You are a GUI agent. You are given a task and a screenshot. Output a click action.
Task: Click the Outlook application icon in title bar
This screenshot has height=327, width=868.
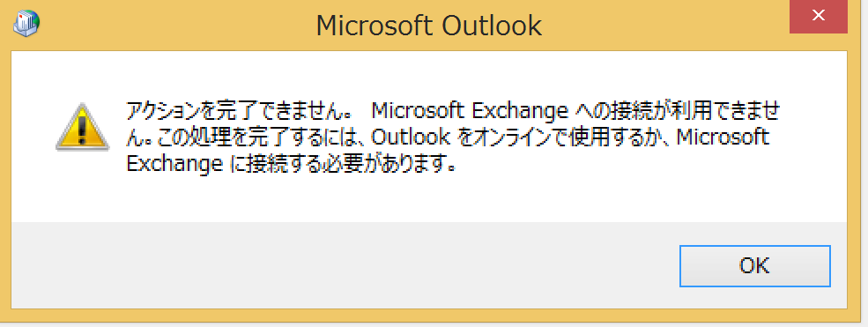26,23
